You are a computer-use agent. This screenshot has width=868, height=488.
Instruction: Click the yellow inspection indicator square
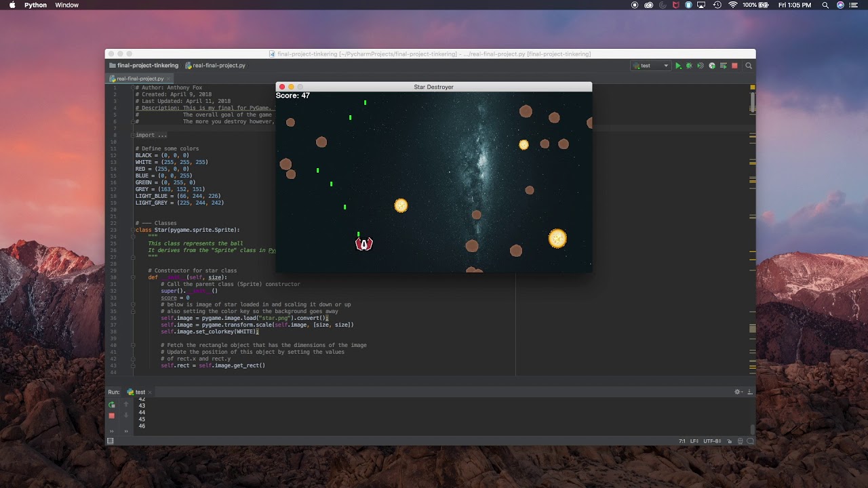[x=753, y=87]
